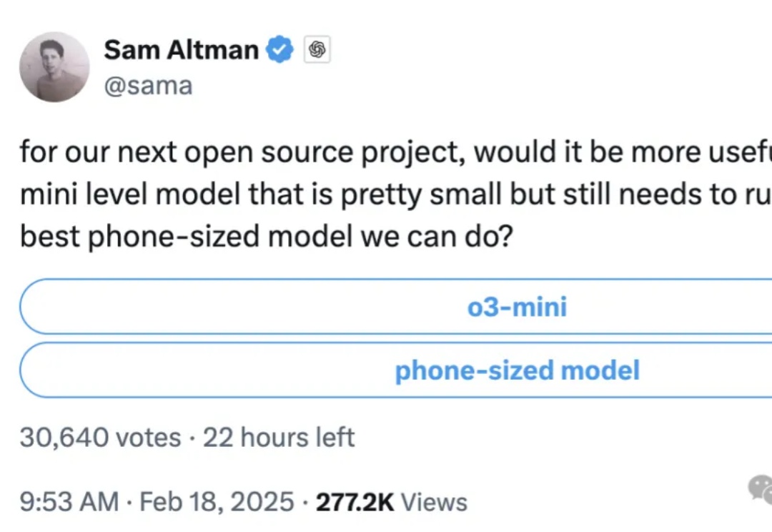772x532 pixels.
Task: Click the blue verified checkmark badge
Action: coord(279,49)
